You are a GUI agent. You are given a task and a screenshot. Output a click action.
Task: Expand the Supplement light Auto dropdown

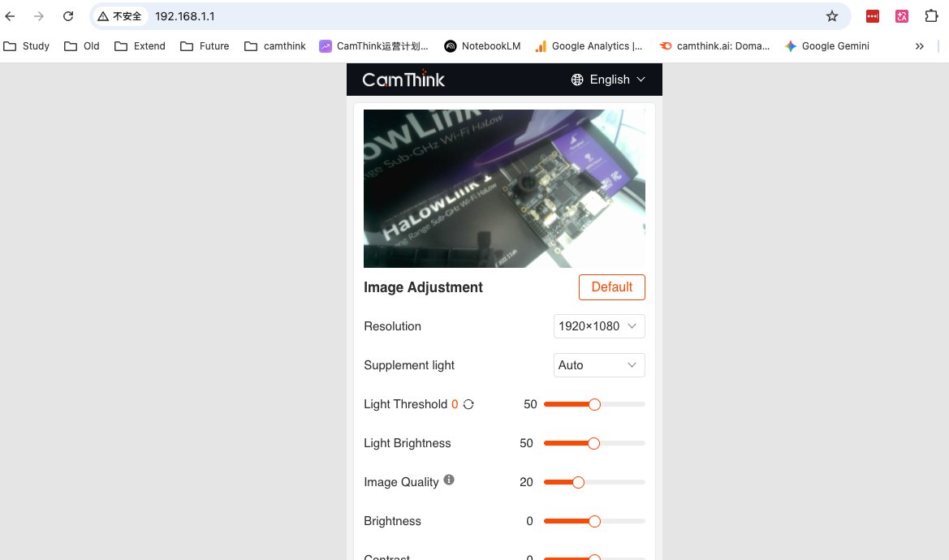(x=599, y=365)
